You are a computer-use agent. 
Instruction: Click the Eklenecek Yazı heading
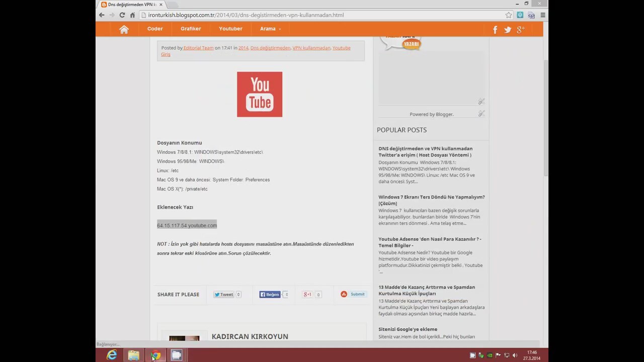point(175,207)
